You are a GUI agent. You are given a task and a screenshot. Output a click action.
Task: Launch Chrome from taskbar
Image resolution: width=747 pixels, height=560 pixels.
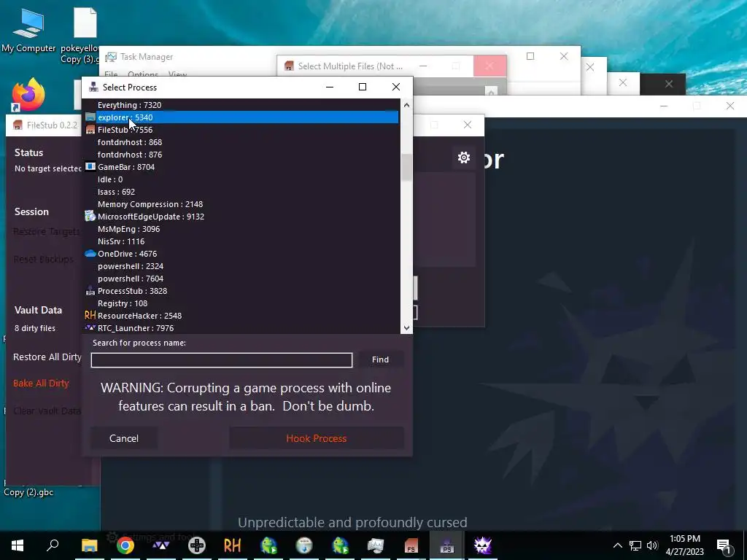pyautogui.click(x=125, y=545)
